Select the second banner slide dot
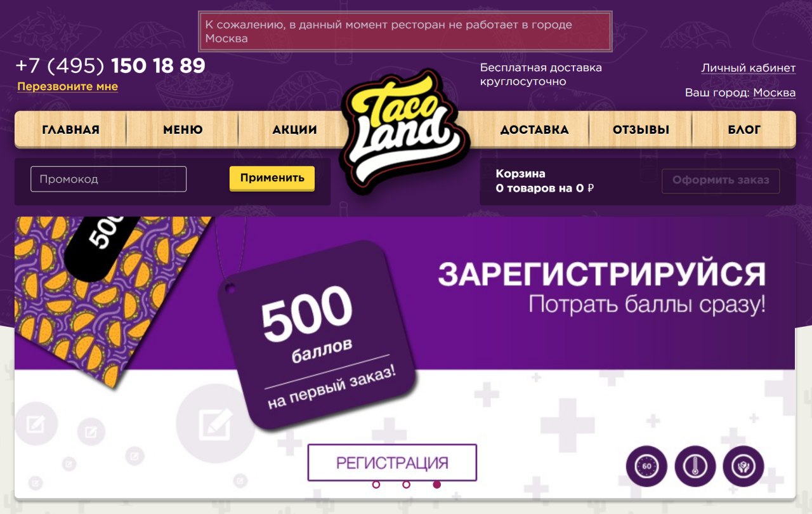This screenshot has height=514, width=812. (x=406, y=484)
